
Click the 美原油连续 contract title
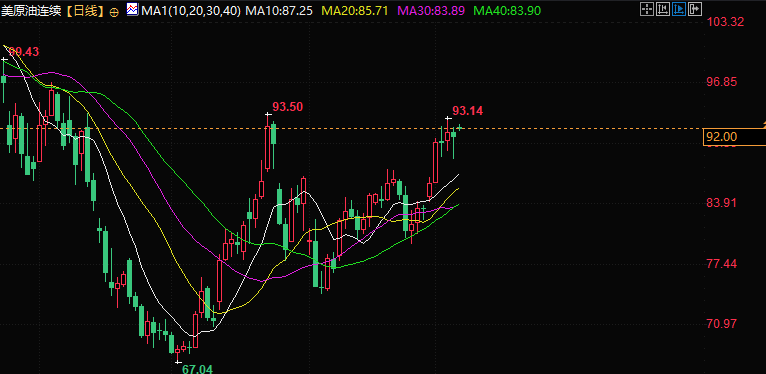point(32,11)
